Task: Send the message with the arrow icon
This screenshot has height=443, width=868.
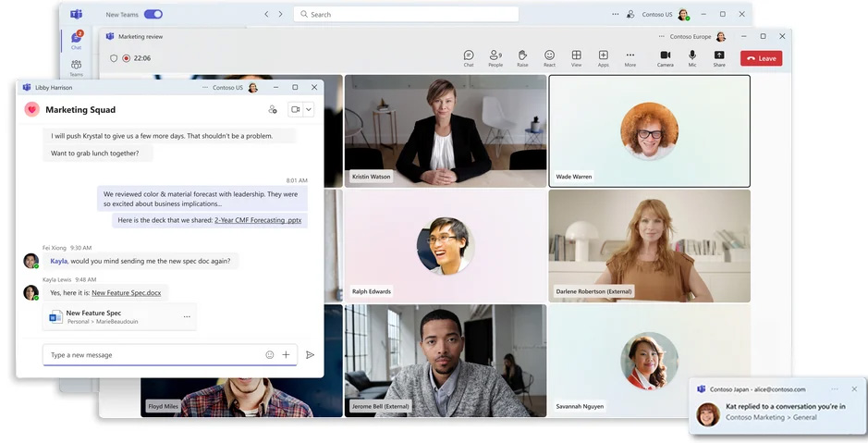Action: coord(310,354)
